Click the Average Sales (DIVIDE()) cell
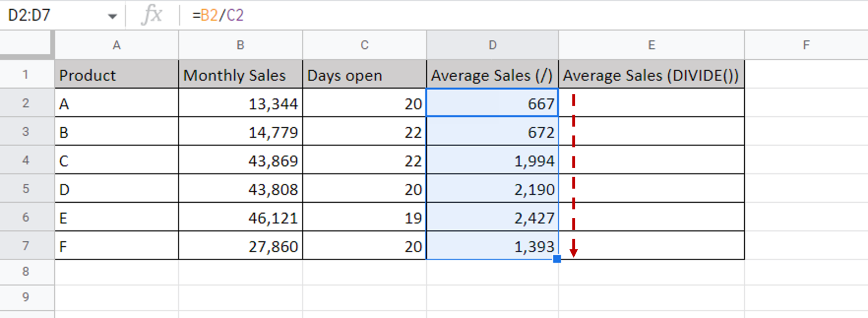 coord(651,75)
